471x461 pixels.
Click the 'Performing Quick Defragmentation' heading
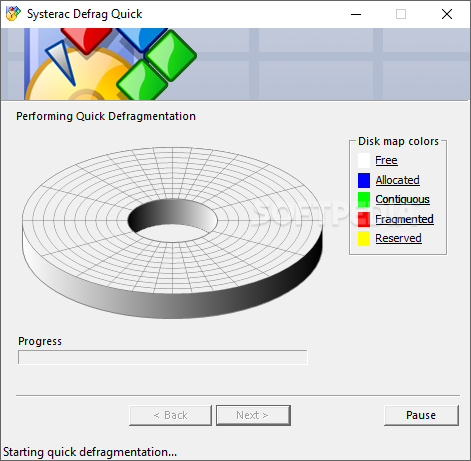pyautogui.click(x=106, y=116)
